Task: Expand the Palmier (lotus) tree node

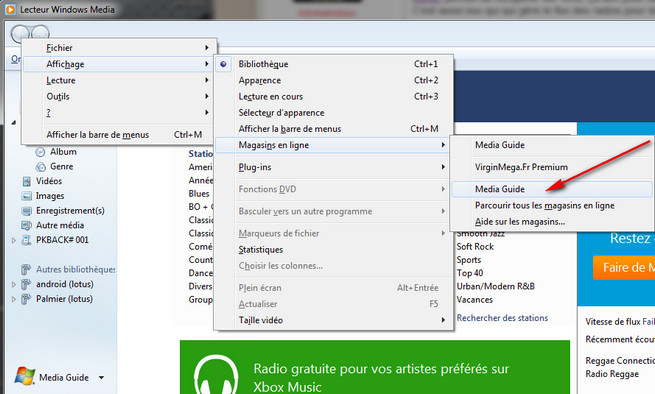Action: (14, 299)
